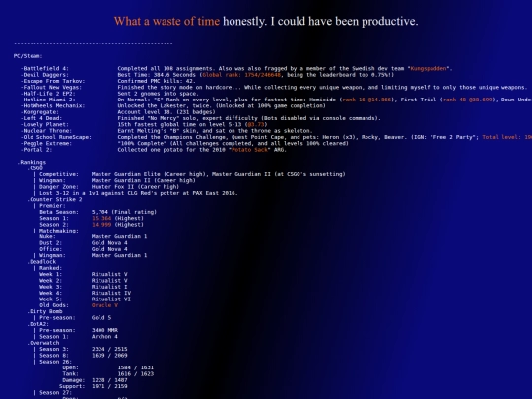Open the Devil Daggers 'Global rank' link
This screenshot has width=532, height=399.
point(241,75)
